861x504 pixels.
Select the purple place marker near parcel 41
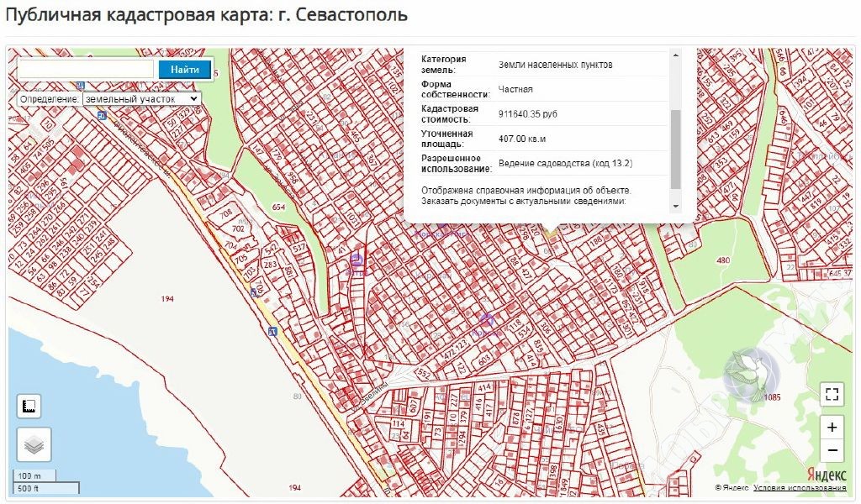357,260
